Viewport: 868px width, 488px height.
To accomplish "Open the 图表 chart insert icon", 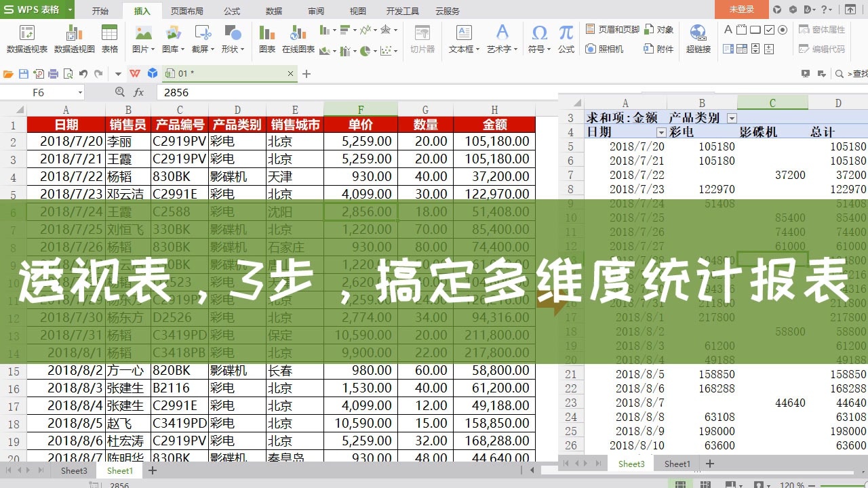I will coord(267,39).
